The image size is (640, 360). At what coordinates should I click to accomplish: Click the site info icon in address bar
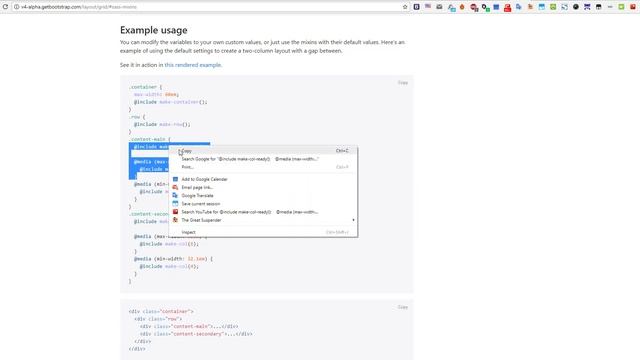click(x=16, y=7)
